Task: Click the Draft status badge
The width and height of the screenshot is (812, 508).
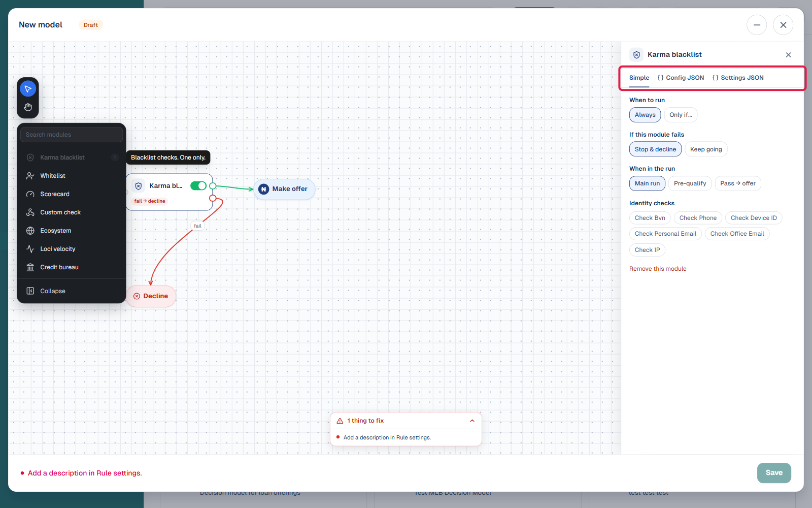Action: point(91,25)
